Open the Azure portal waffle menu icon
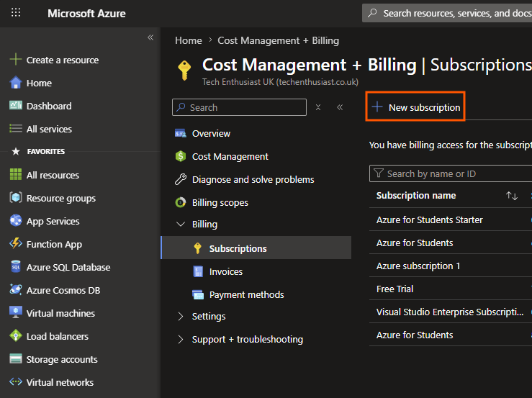The height and width of the screenshot is (398, 532). tap(16, 13)
